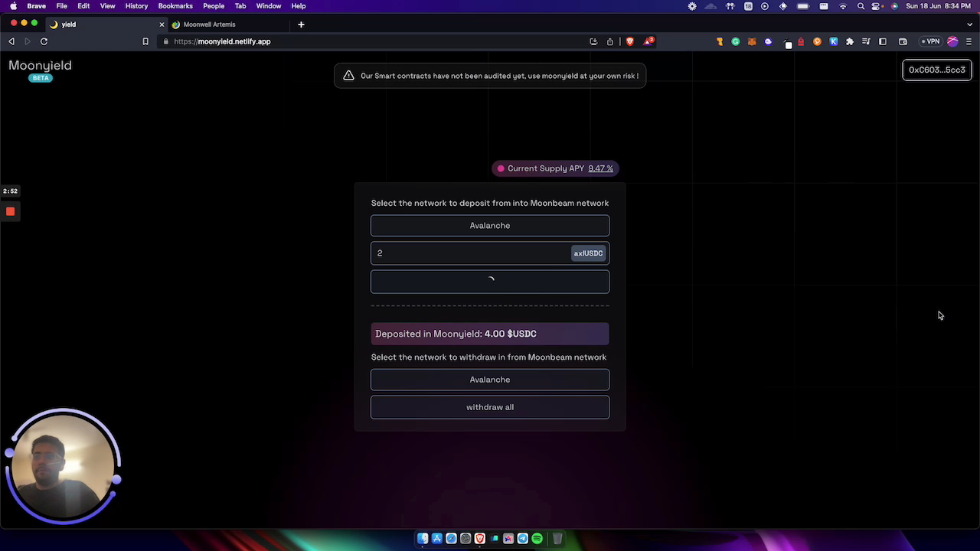Toggle the browser sidebar panel icon

point(883,41)
